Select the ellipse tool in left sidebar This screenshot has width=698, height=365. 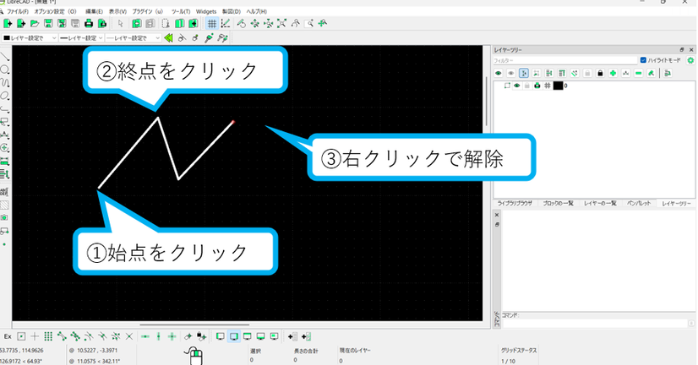tap(4, 96)
